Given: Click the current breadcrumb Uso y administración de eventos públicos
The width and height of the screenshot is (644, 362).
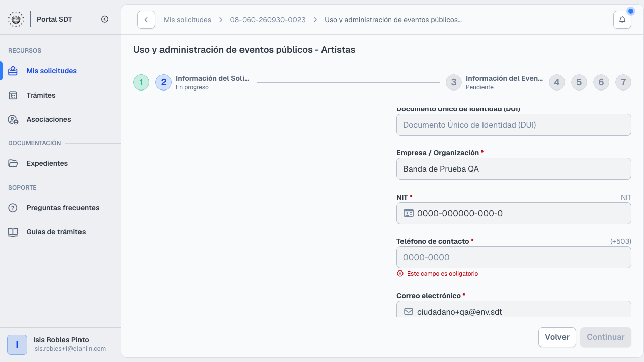Looking at the screenshot, I should [393, 20].
